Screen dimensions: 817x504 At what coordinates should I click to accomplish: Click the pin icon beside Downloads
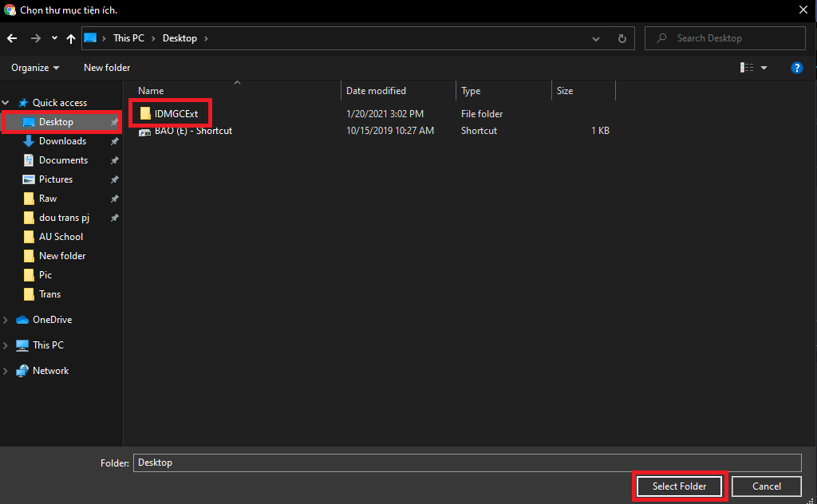tap(115, 141)
